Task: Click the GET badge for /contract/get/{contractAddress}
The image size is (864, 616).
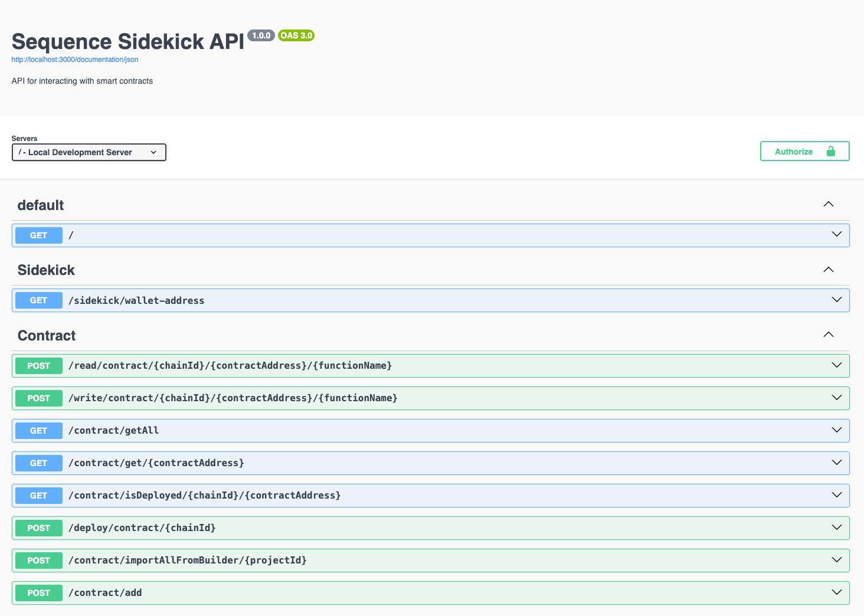Action: coord(39,463)
